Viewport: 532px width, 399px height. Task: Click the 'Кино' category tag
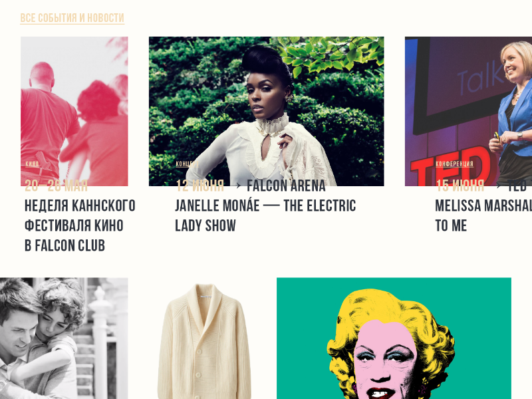(32, 164)
